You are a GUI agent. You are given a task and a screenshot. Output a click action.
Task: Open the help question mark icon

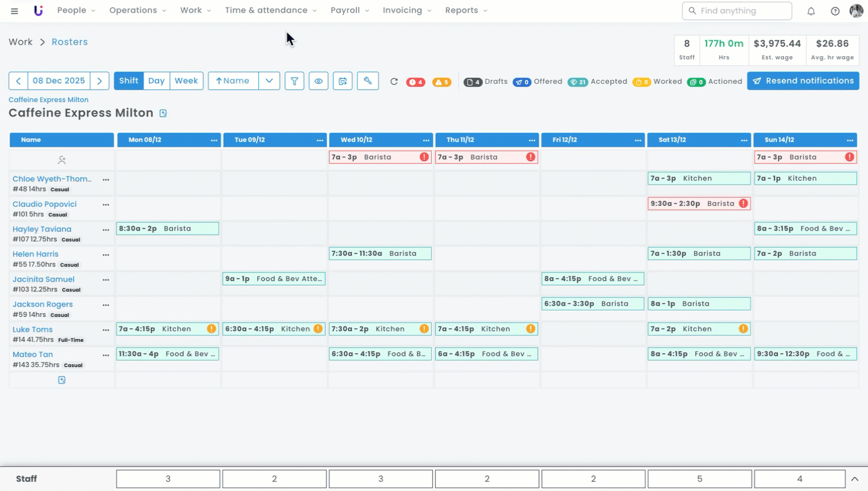point(835,11)
